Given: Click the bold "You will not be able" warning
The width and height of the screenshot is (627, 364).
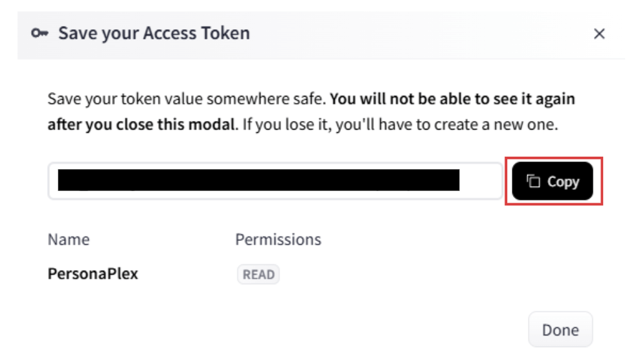Looking at the screenshot, I should pos(453,100).
